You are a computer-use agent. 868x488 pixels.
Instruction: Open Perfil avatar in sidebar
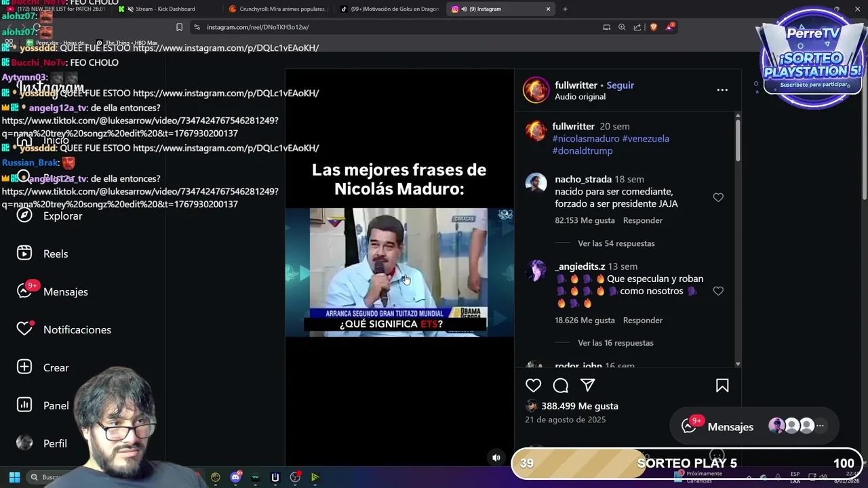(x=24, y=443)
